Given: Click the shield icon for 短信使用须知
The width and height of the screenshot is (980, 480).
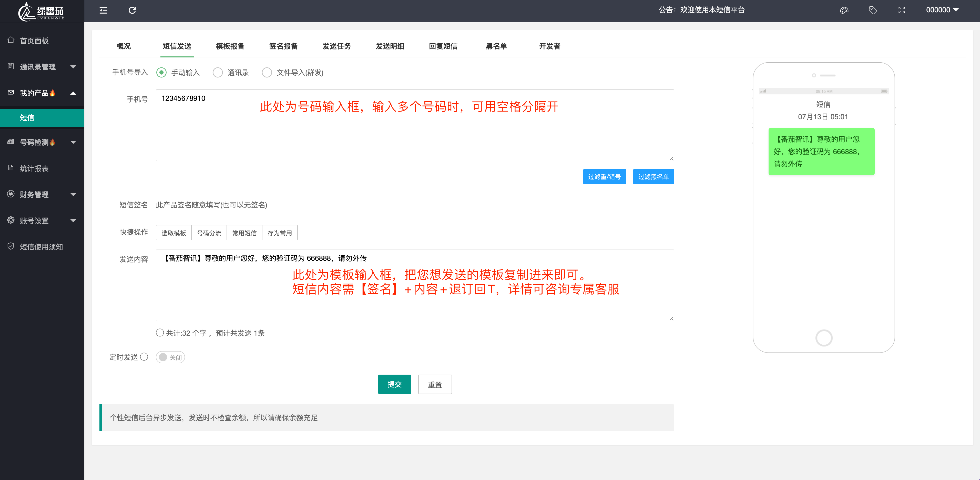Looking at the screenshot, I should coord(11,246).
